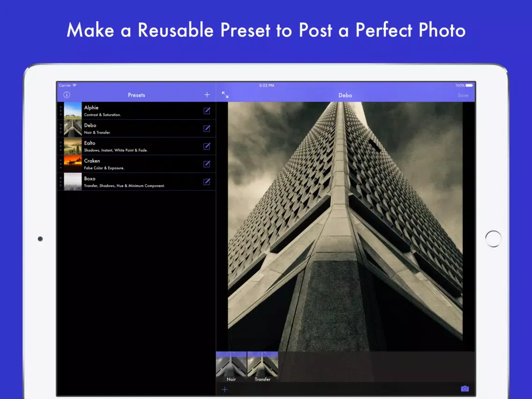
Task: Select the Craken preset thumbnail
Action: tap(73, 164)
